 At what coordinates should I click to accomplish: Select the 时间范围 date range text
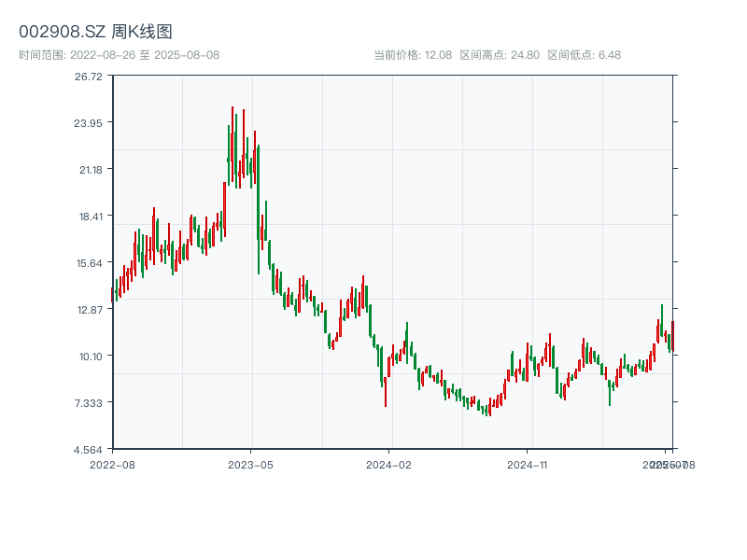[x=119, y=55]
